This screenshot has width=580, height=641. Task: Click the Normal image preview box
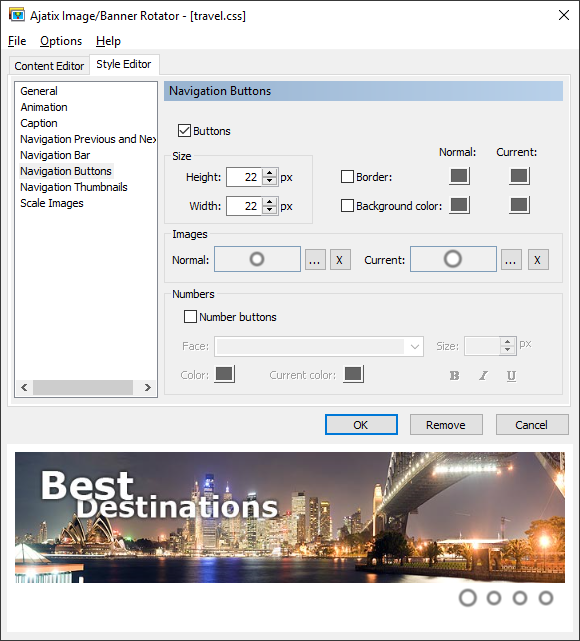[258, 259]
